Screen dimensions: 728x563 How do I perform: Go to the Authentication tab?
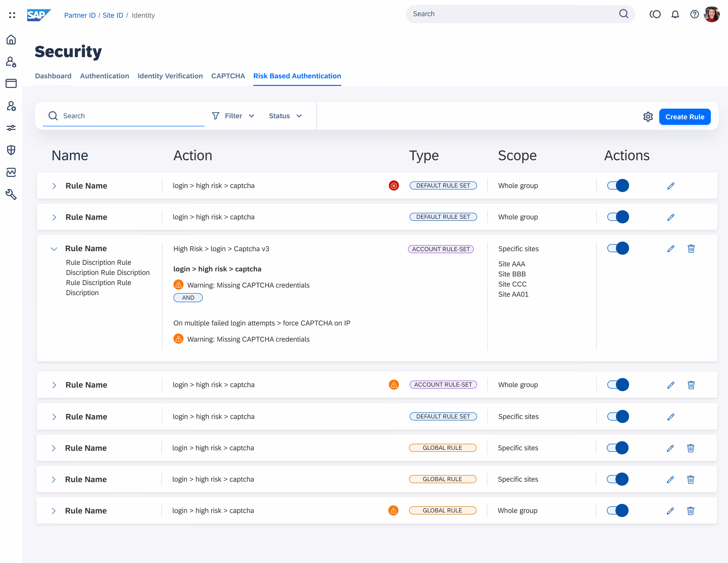pyautogui.click(x=105, y=76)
